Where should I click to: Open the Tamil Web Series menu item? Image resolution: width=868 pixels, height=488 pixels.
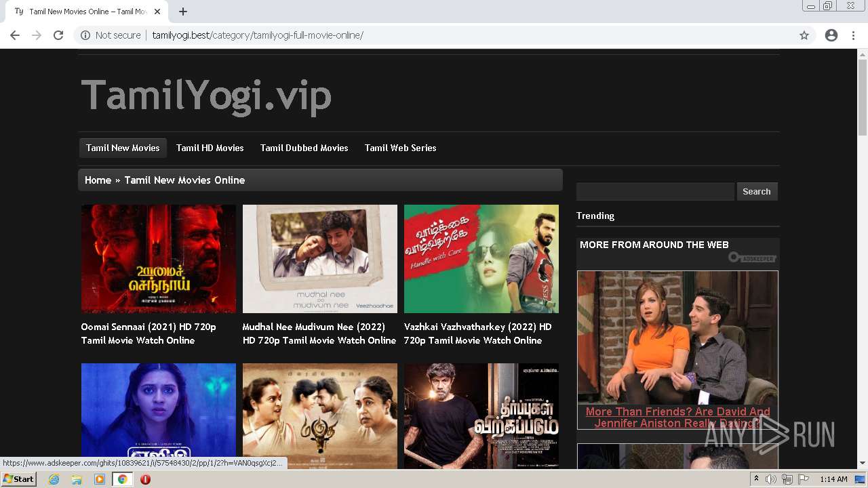(401, 148)
